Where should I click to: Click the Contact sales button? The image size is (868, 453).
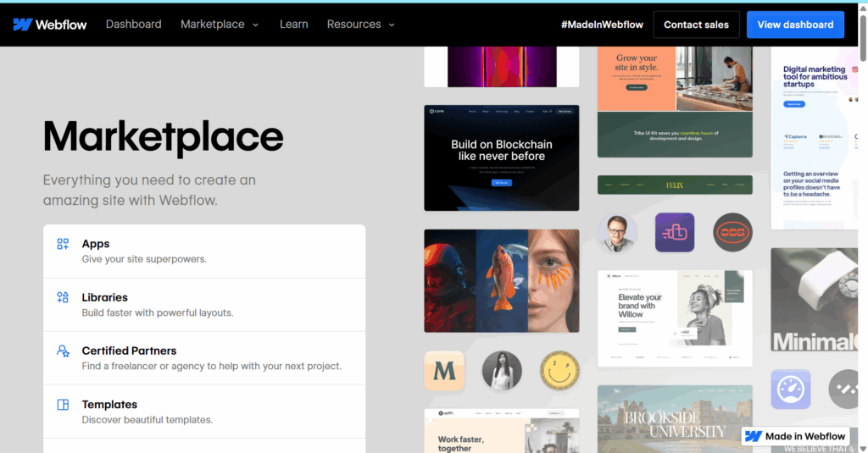[696, 25]
